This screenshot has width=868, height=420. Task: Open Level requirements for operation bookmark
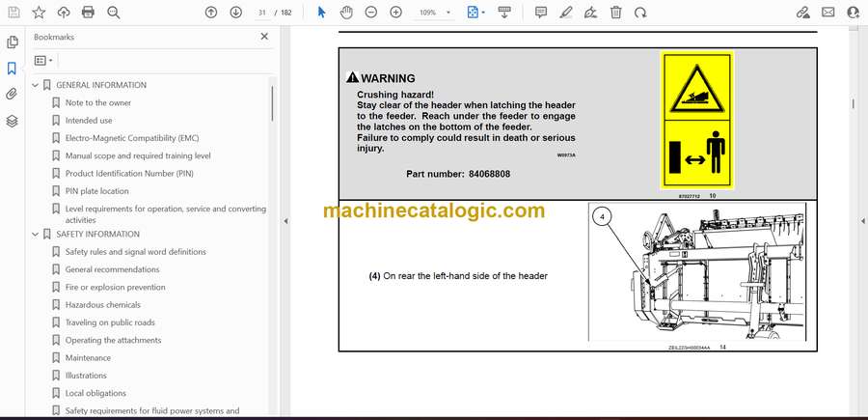166,214
